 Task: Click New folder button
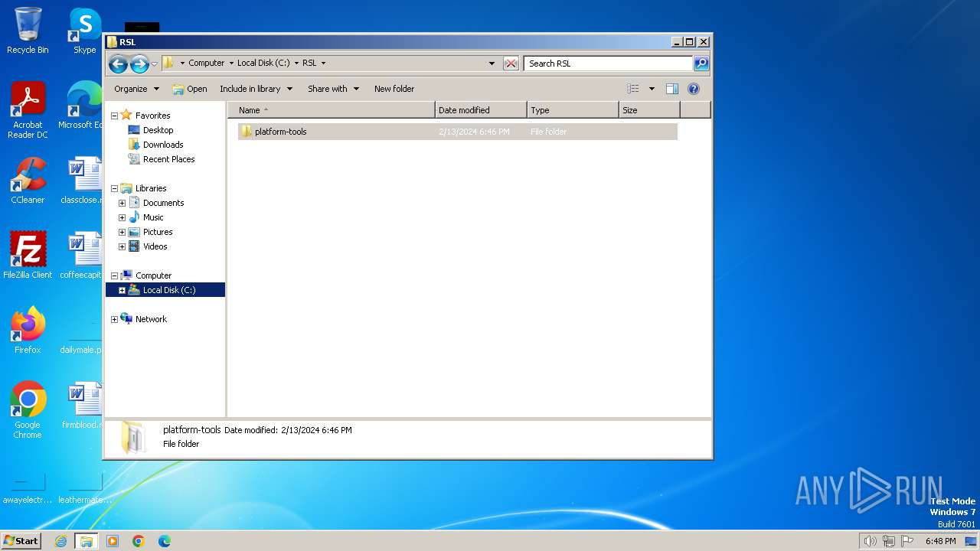pos(394,89)
